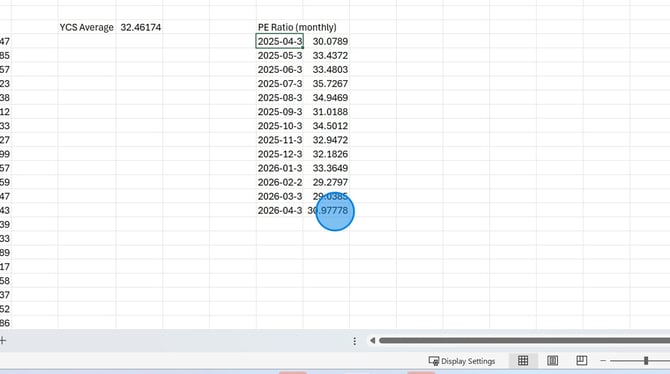Select date cell 2025-06-3

280,70
